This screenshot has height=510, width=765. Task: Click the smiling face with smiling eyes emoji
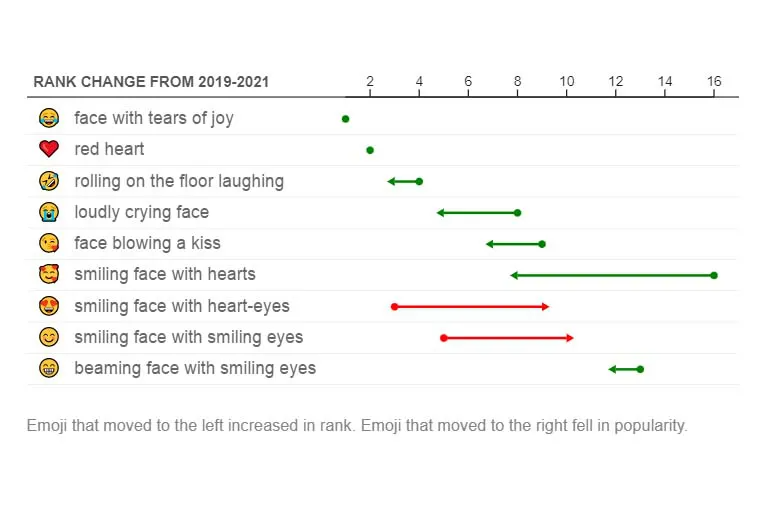pyautogui.click(x=48, y=337)
